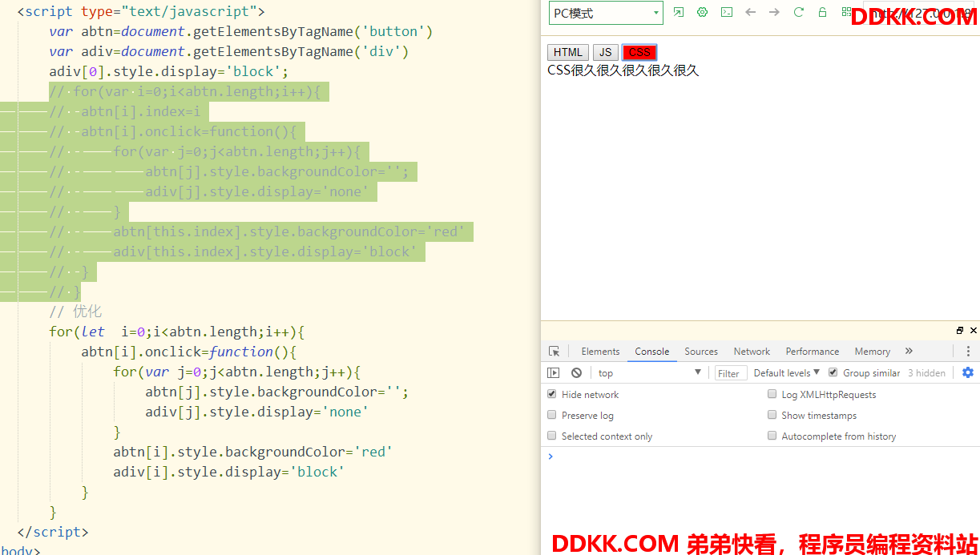The height and width of the screenshot is (555, 980).
Task: Close the devtools panel
Action: pos(974,331)
